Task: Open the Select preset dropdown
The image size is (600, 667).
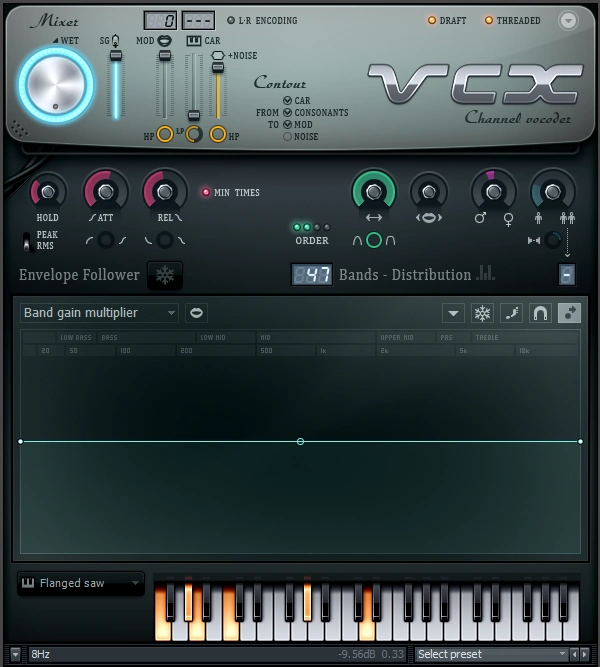Action: [491, 654]
